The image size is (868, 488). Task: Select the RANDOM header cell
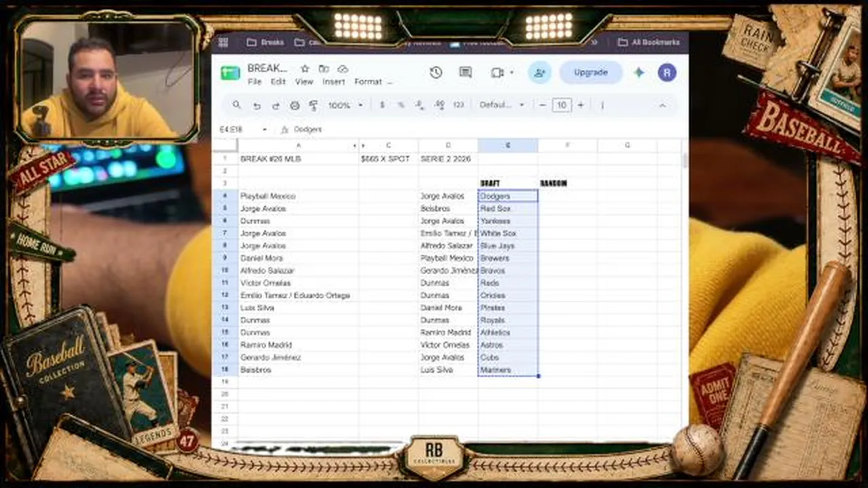[x=568, y=184]
